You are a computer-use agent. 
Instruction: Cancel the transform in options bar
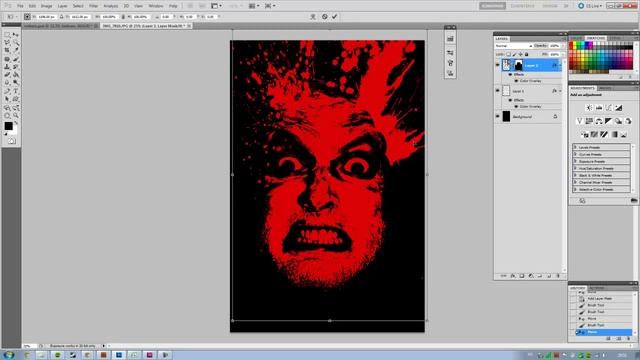pyautogui.click(x=324, y=17)
